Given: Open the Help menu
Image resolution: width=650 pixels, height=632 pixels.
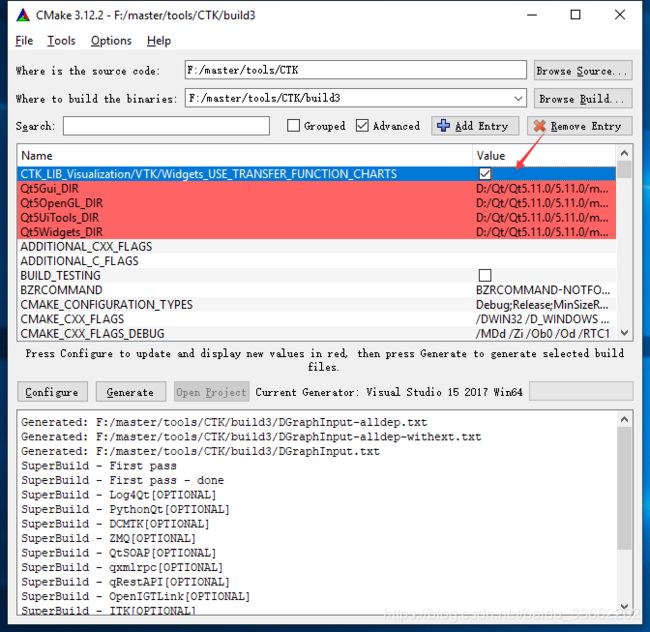Looking at the screenshot, I should click(x=159, y=41).
